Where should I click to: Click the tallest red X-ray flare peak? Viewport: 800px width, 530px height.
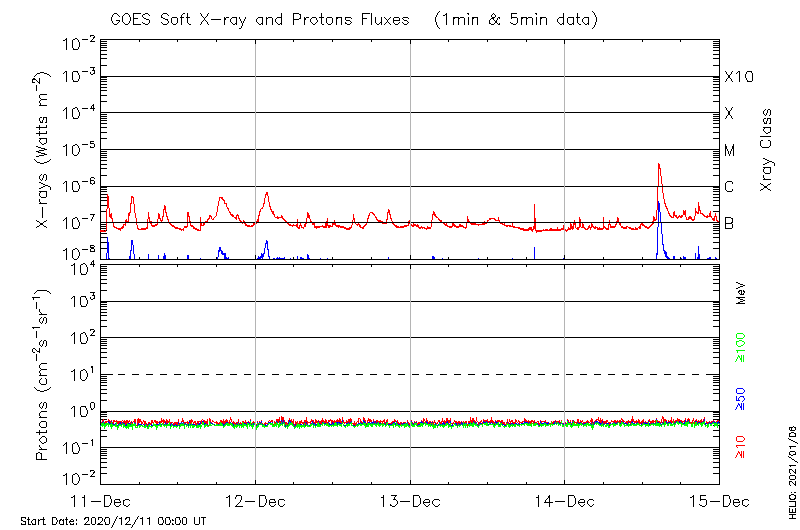point(658,165)
